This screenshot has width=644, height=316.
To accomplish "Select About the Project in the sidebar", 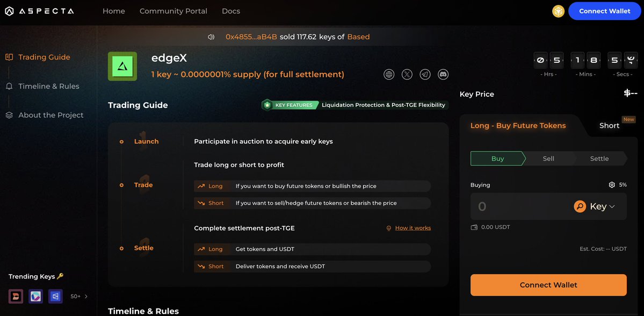I will tap(51, 115).
